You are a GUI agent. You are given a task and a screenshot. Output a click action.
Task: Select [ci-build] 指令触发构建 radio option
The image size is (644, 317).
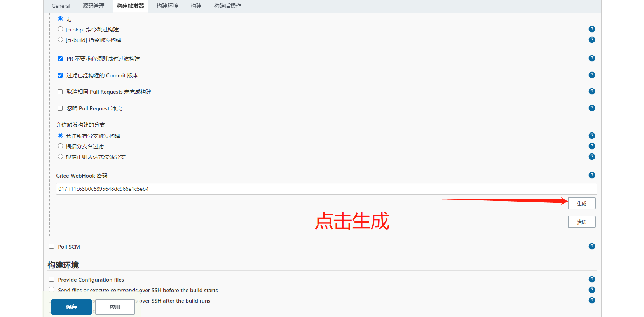coord(60,40)
